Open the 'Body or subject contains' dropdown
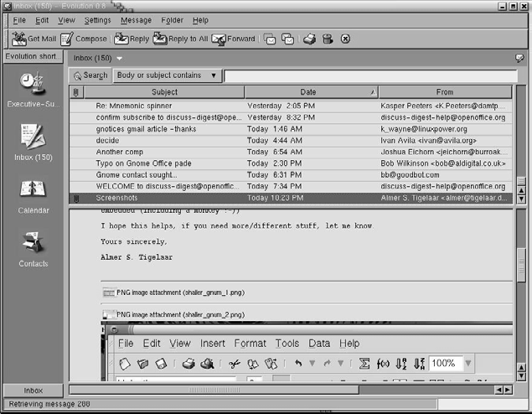 coord(168,75)
